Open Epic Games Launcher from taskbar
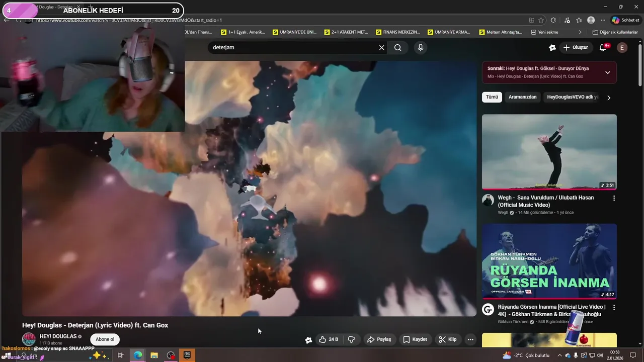644x362 pixels. (187, 355)
